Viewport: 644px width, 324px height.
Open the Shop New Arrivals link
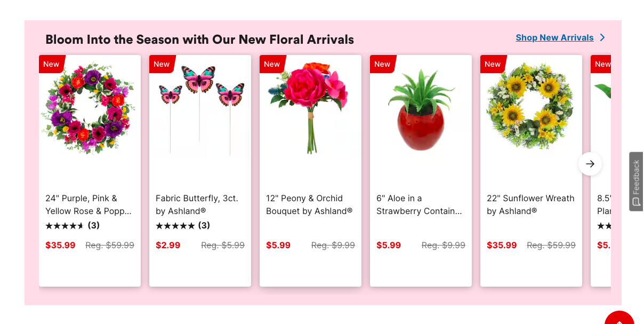554,37
